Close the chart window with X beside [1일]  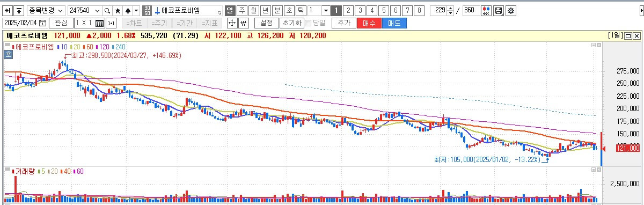pos(636,35)
